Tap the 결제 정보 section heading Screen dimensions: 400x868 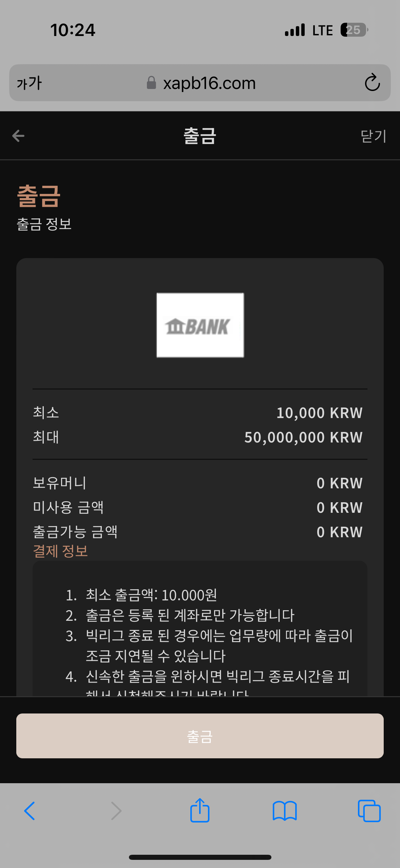(60, 551)
